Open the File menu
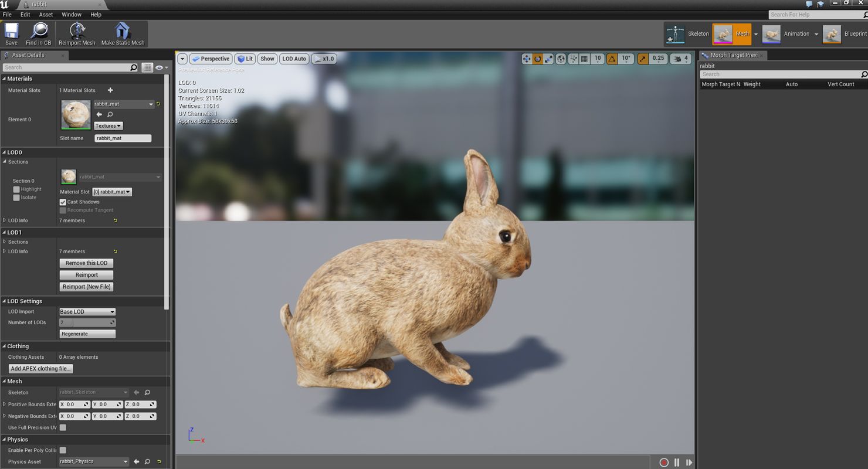 (7, 15)
